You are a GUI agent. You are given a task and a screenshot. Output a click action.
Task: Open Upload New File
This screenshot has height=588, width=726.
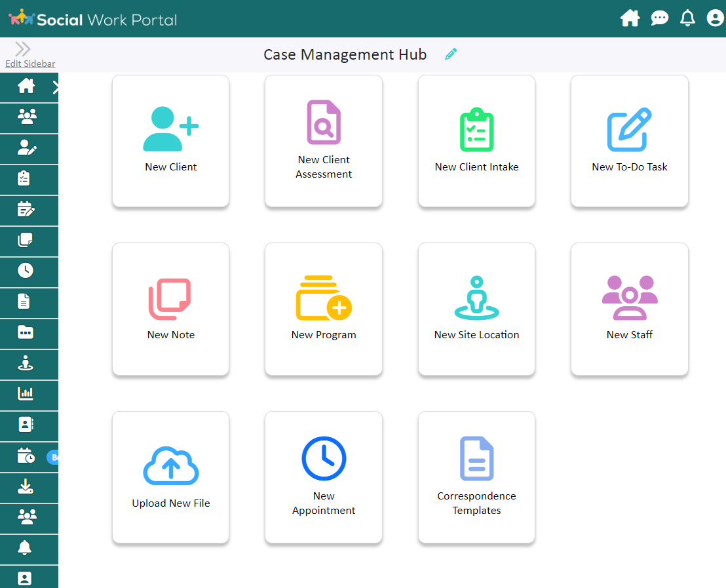click(x=170, y=477)
